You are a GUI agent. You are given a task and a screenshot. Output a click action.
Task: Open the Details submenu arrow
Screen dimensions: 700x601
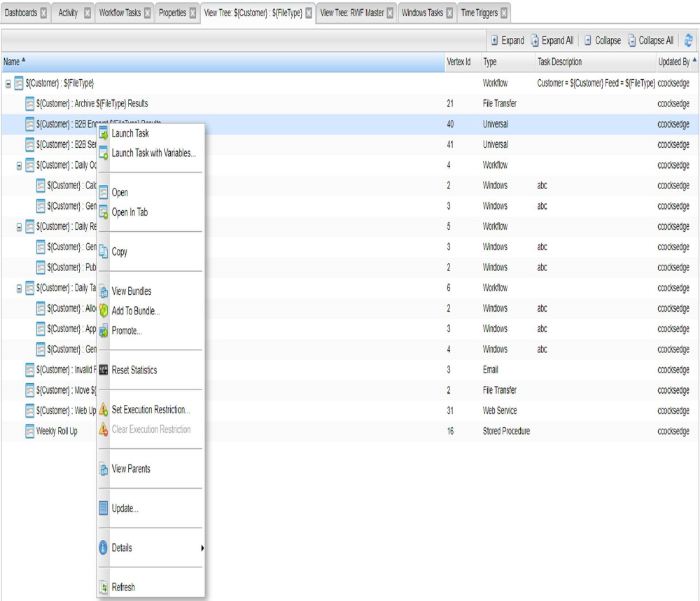(202, 548)
